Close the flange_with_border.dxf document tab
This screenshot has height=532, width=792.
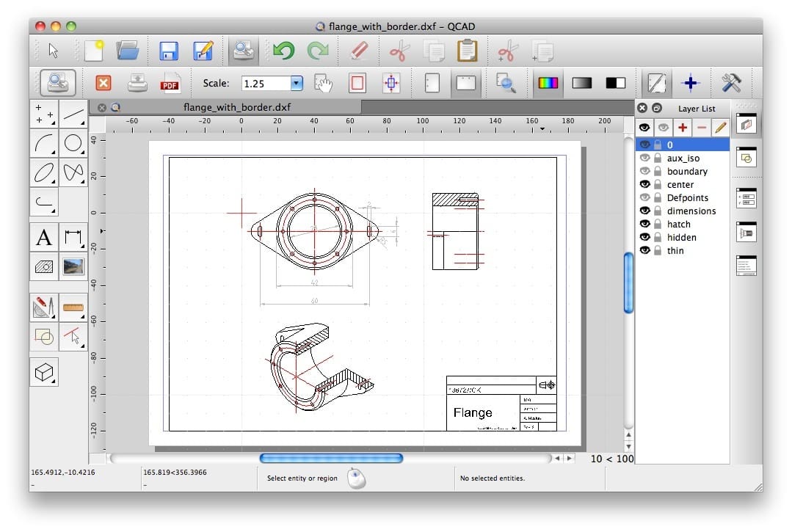point(101,108)
